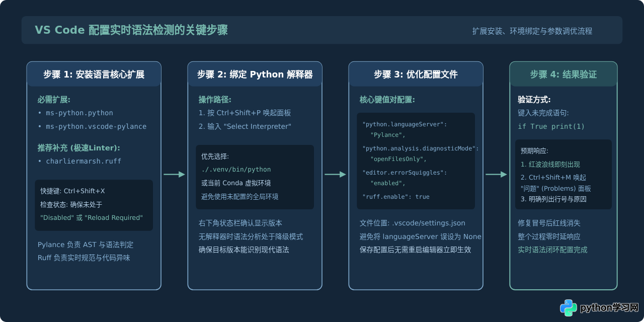Image resolution: width=644 pixels, height=322 pixels.
Task: Click the code sample "if True print(1)"
Action: point(551,127)
